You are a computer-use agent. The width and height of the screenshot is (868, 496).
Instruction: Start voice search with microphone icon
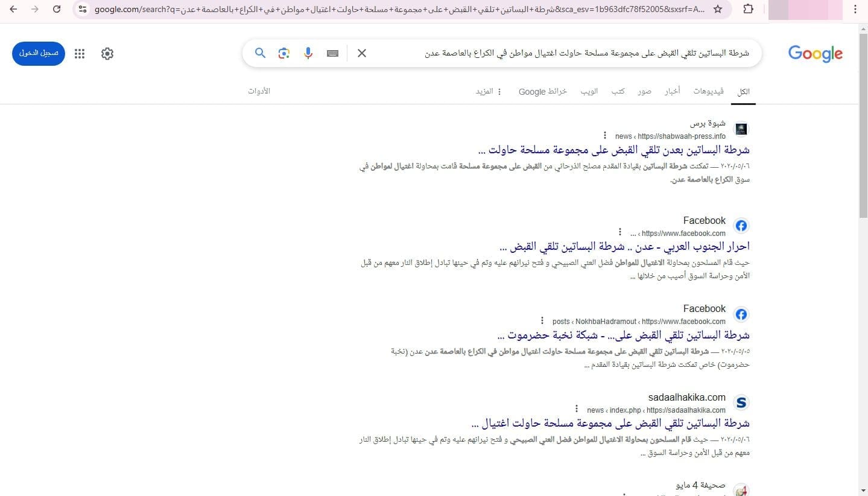coord(308,53)
